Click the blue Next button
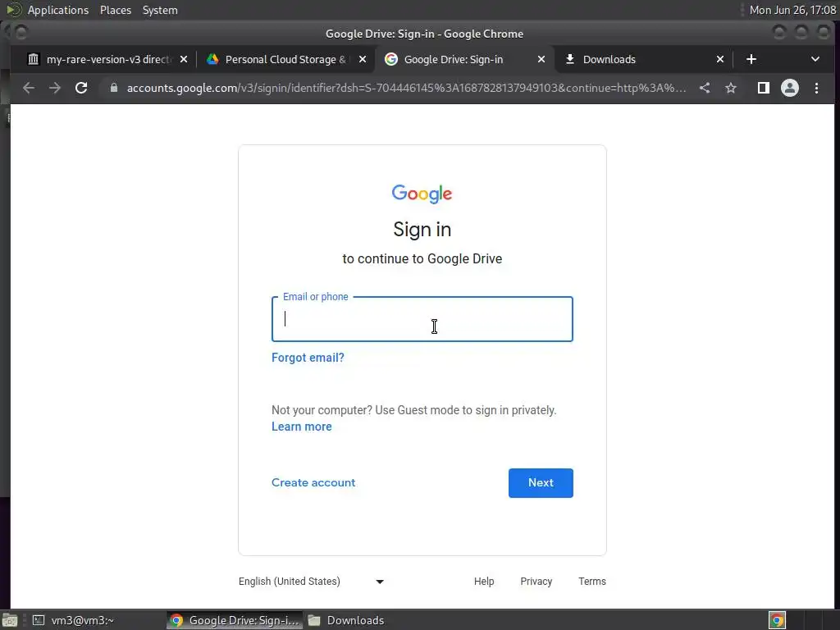840x630 pixels. point(541,483)
